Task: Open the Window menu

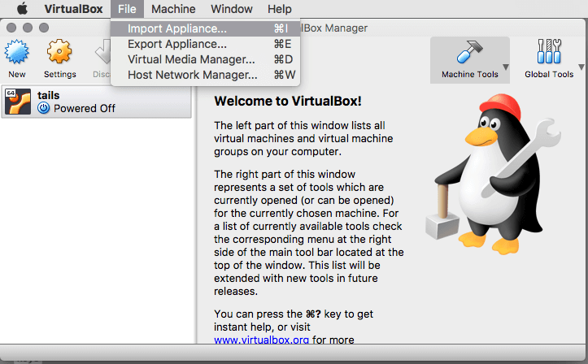Action: tap(231, 9)
